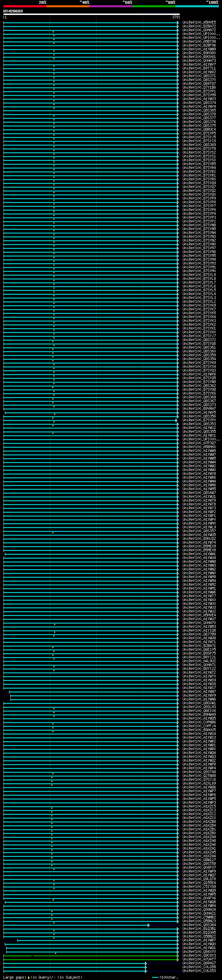Click hit UniRef100_B9HJD2
The width and height of the screenshot is (222, 980).
[x=199, y=538]
